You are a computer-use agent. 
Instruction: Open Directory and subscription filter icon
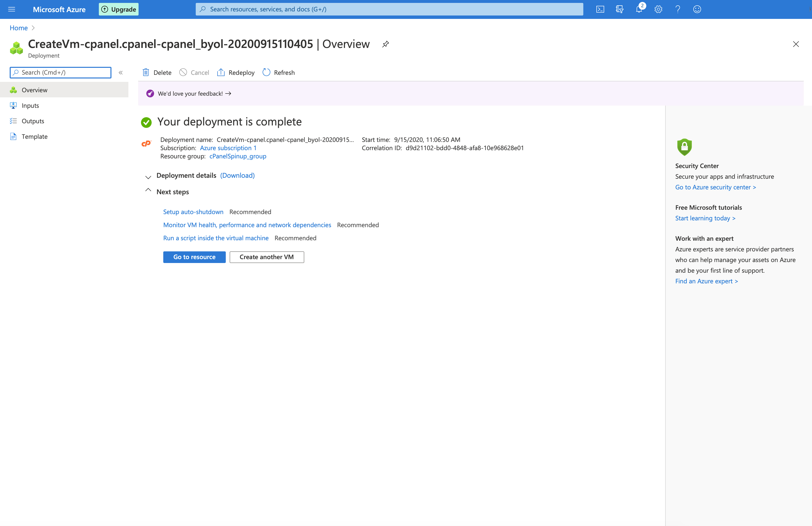click(620, 9)
